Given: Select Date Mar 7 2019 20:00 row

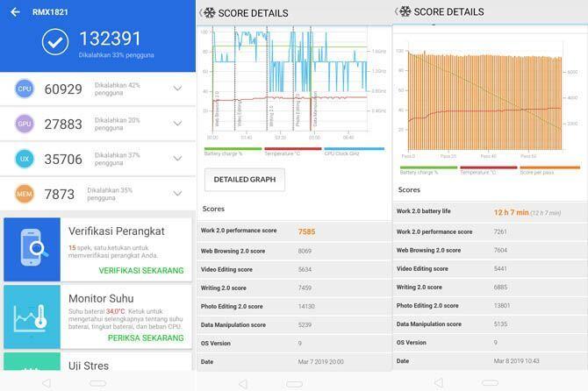Looking at the screenshot, I should 294,362.
